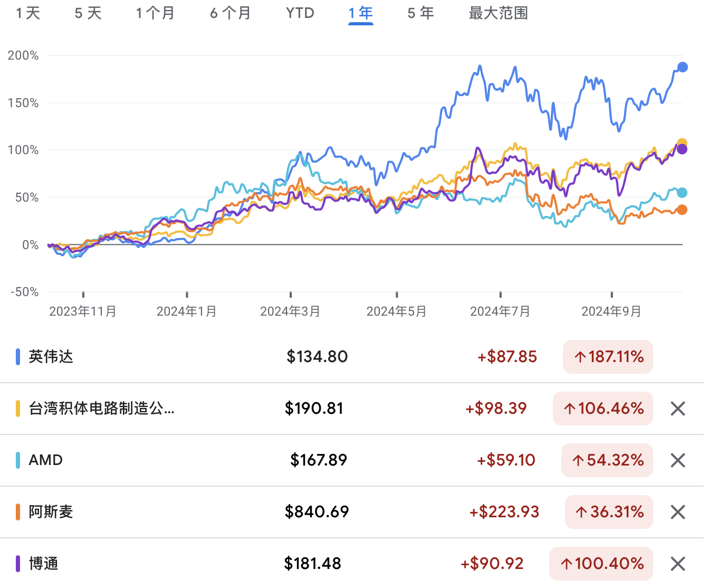
Task: Switch to the 5 年 range tab
Action: coord(420,13)
